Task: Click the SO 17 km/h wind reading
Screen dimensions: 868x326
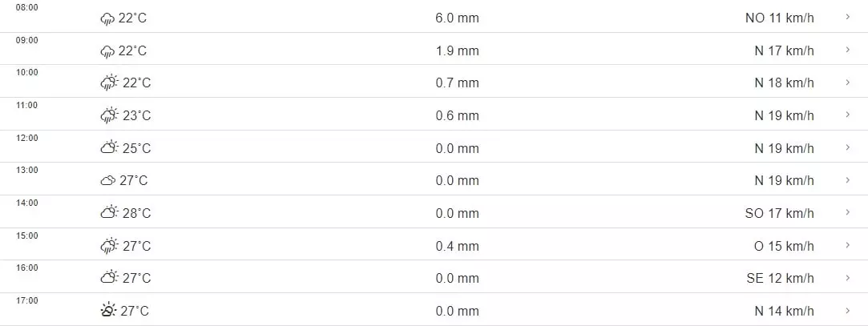Action: (x=779, y=214)
